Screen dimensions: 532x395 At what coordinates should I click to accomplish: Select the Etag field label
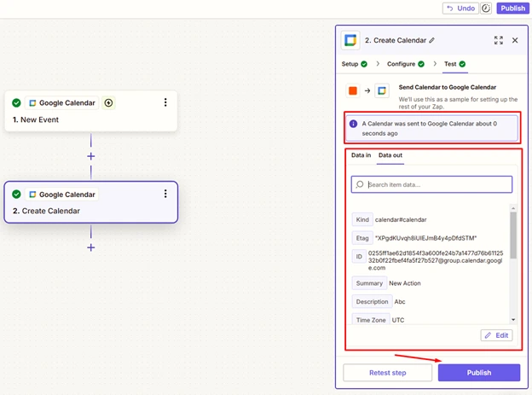pyautogui.click(x=362, y=238)
